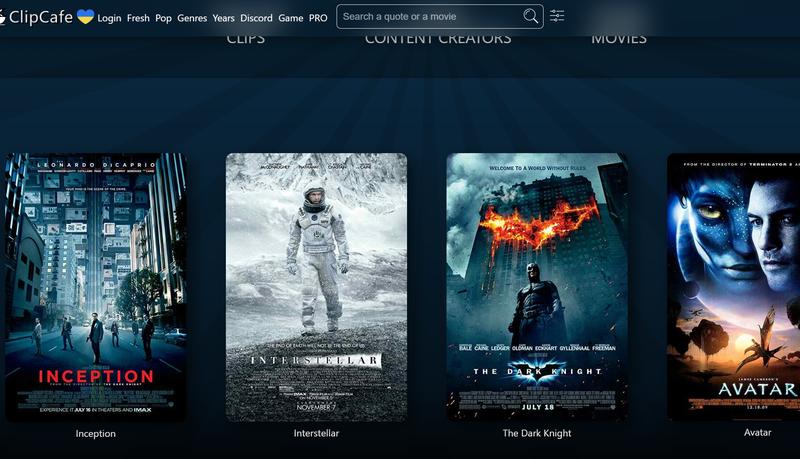
Task: Click the Ukraine heart icon
Action: click(x=85, y=17)
